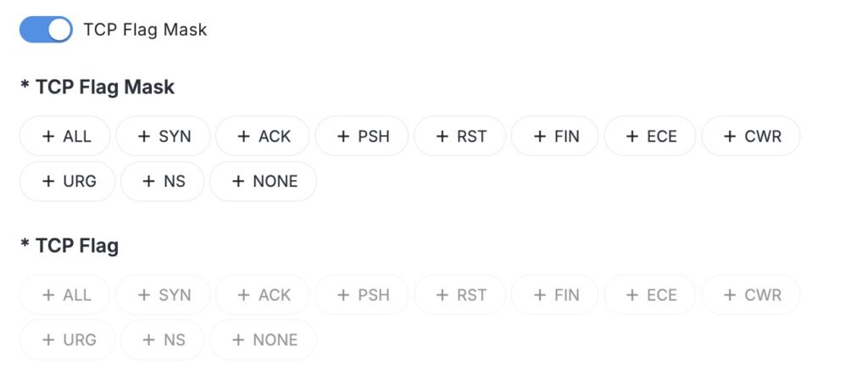Select ACK in TCP Flag Mask section
Image resolution: width=868 pixels, height=387 pixels.
(264, 136)
